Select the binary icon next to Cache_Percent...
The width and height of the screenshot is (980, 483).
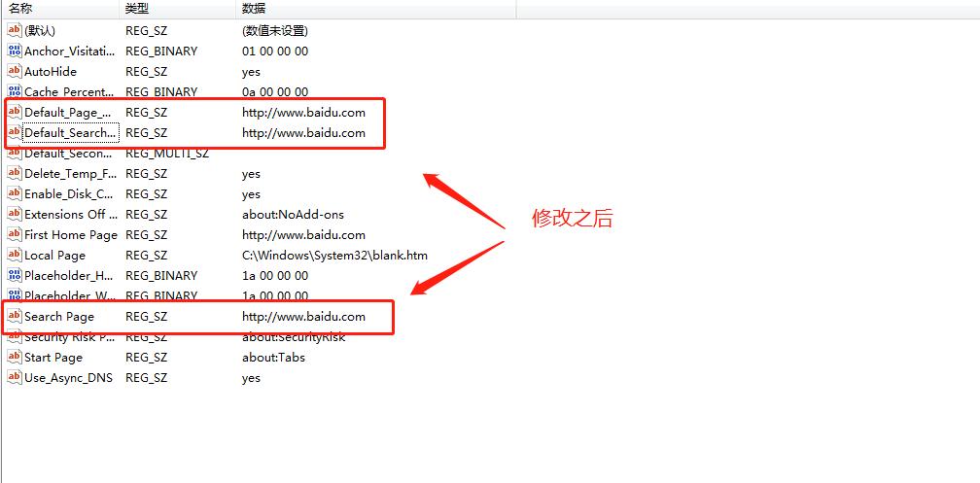point(15,91)
